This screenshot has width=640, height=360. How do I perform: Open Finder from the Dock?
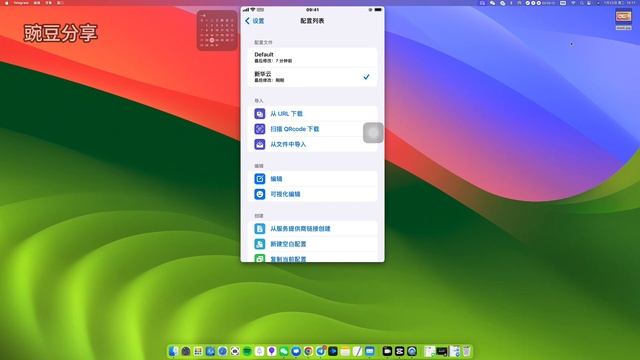click(x=173, y=351)
